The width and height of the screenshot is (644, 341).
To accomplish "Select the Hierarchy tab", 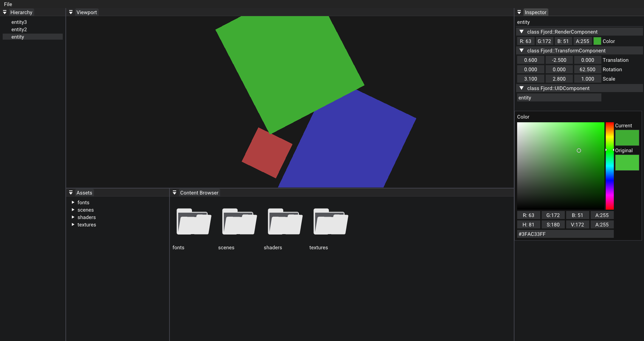I will (21, 12).
